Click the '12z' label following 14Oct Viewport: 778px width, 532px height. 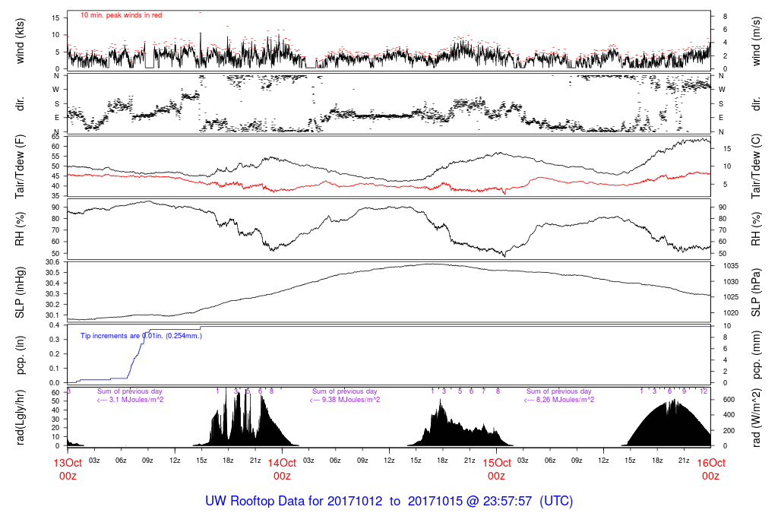tap(389, 461)
